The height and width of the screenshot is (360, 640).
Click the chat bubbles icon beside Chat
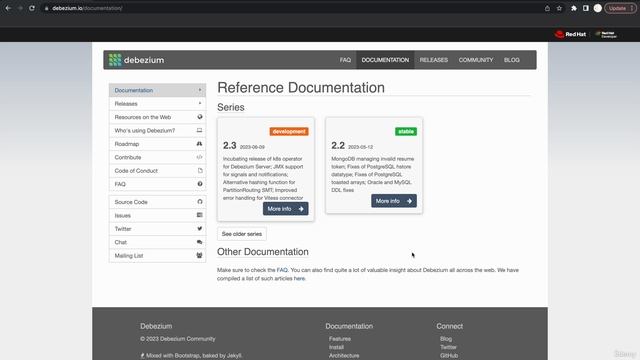coord(200,242)
